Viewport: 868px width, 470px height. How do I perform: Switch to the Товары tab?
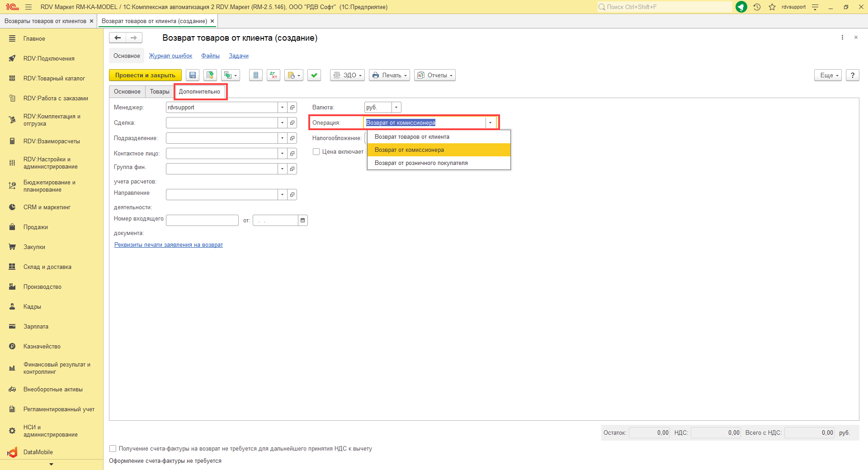(x=160, y=92)
